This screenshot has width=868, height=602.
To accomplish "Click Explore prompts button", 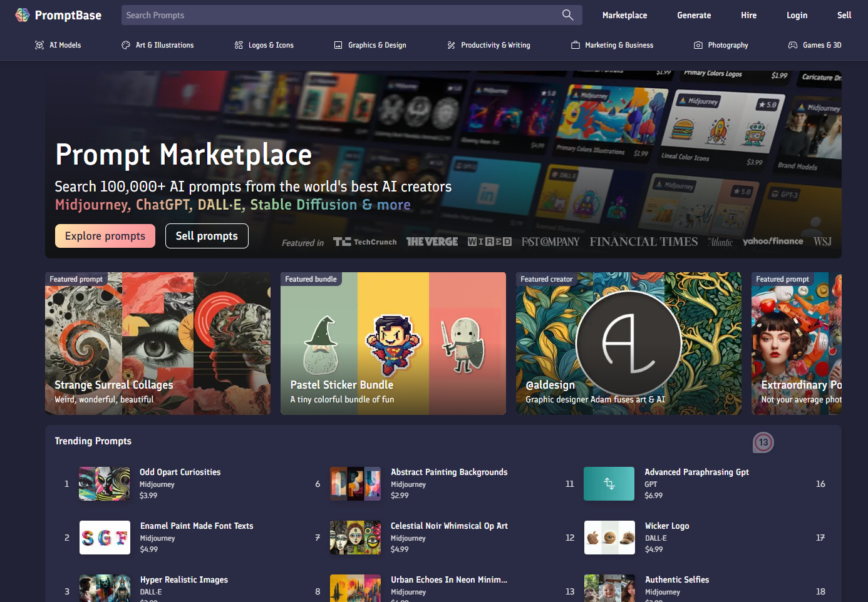I will (x=105, y=236).
